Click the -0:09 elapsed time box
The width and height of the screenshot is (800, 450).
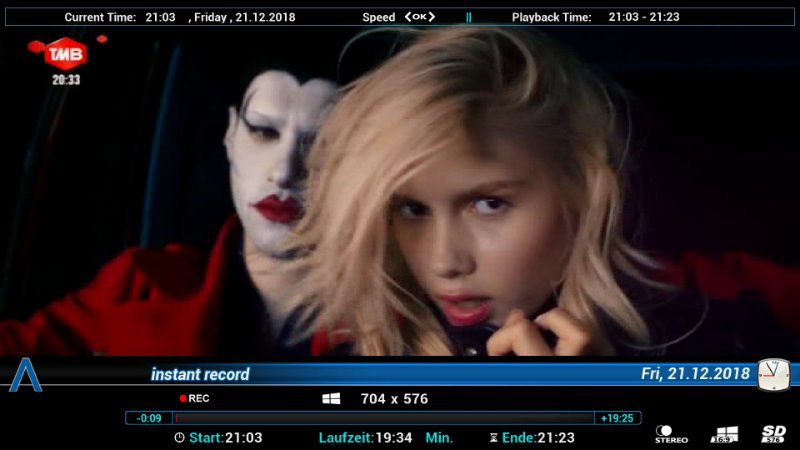point(149,418)
